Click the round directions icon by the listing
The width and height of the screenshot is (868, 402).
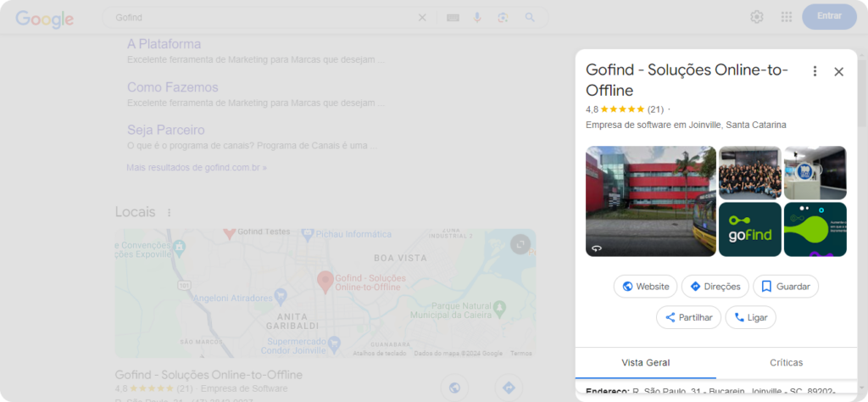509,388
